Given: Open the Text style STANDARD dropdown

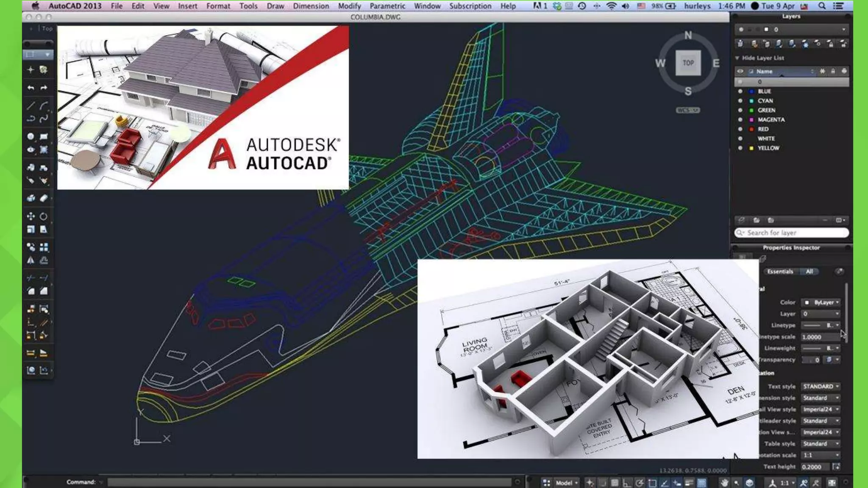Looking at the screenshot, I should click(x=821, y=386).
